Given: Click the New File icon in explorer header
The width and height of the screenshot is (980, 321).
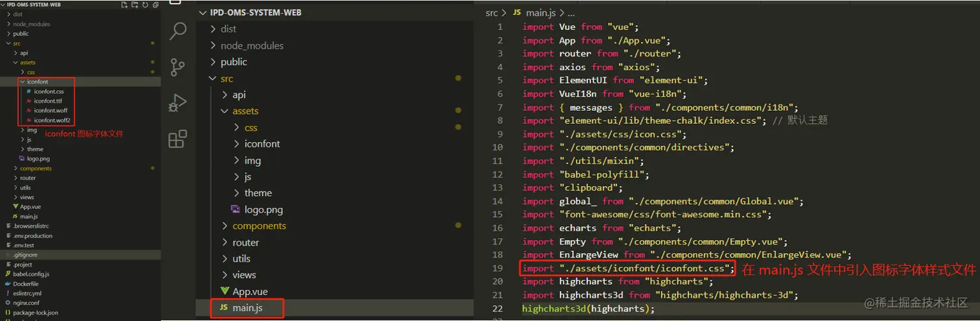Looking at the screenshot, I should (124, 5).
